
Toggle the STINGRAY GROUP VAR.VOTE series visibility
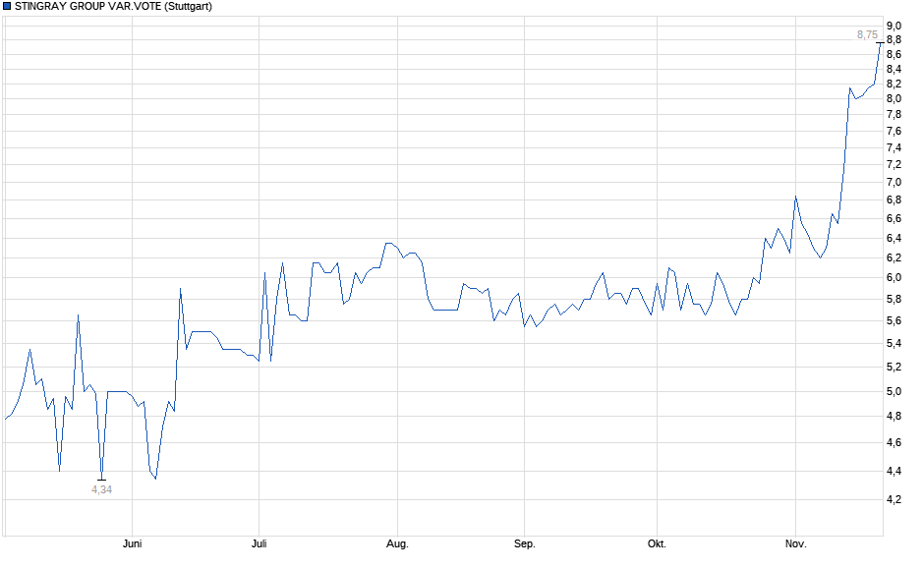coord(8,7)
